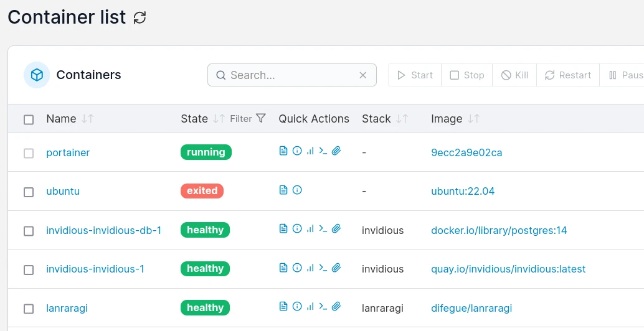
Task: Open exec console for invidious-invidious-1
Action: tap(323, 268)
